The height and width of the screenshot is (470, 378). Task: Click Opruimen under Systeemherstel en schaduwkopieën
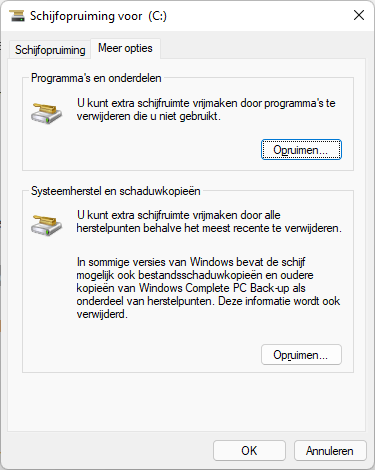[x=301, y=355]
